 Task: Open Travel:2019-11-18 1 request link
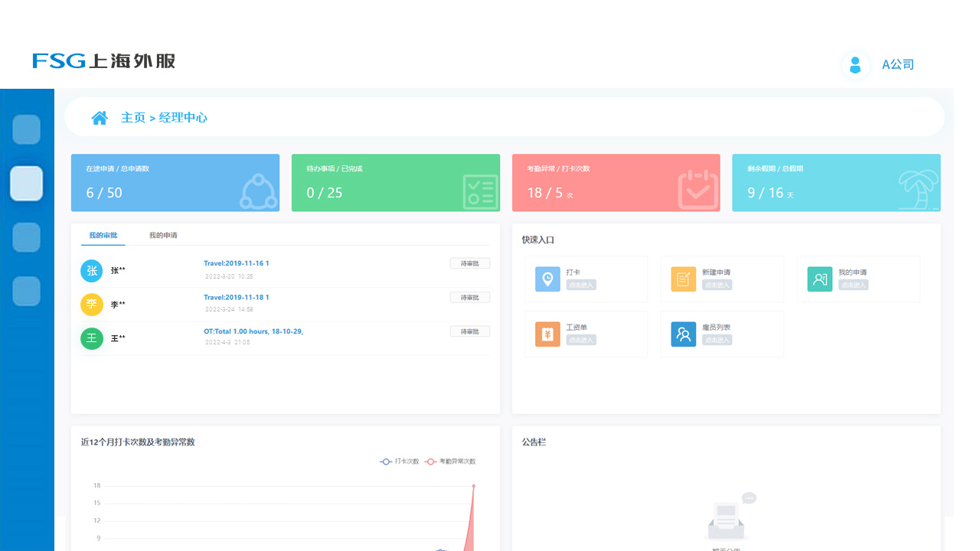(x=236, y=297)
